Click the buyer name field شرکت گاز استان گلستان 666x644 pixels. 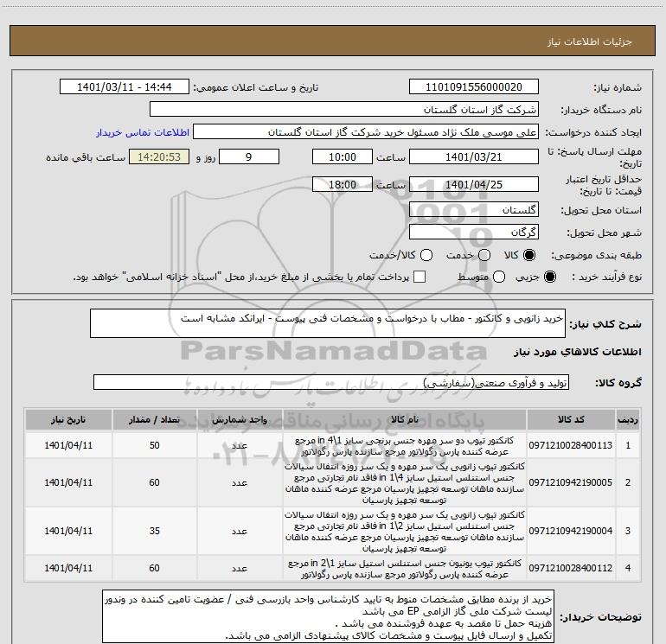click(x=344, y=110)
